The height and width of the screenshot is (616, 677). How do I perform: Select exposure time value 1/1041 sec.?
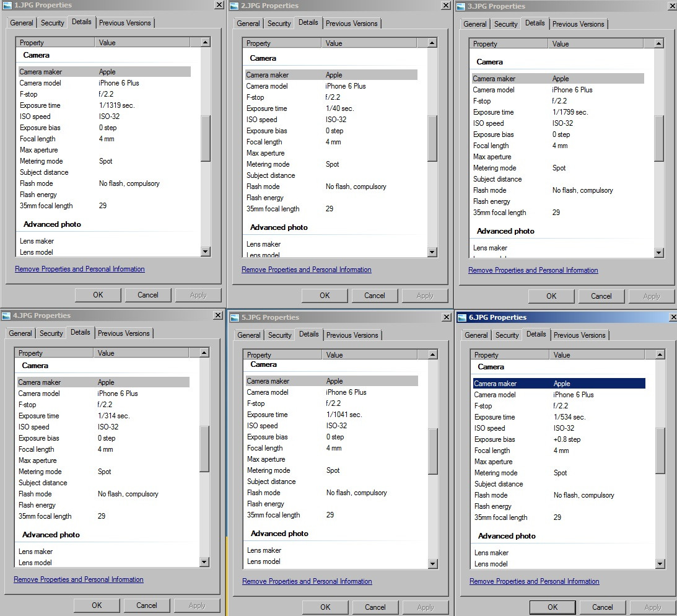coord(344,415)
